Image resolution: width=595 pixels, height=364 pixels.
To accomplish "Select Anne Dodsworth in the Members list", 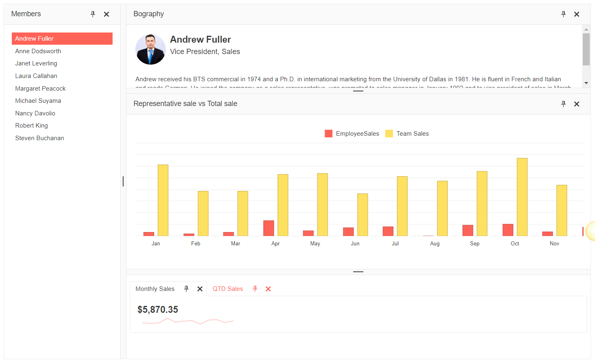I will (38, 51).
